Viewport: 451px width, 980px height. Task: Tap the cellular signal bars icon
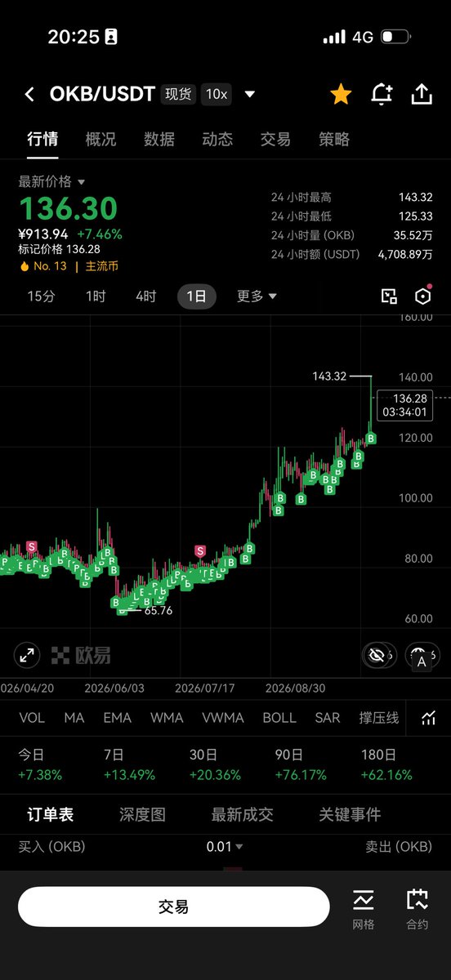tap(334, 37)
